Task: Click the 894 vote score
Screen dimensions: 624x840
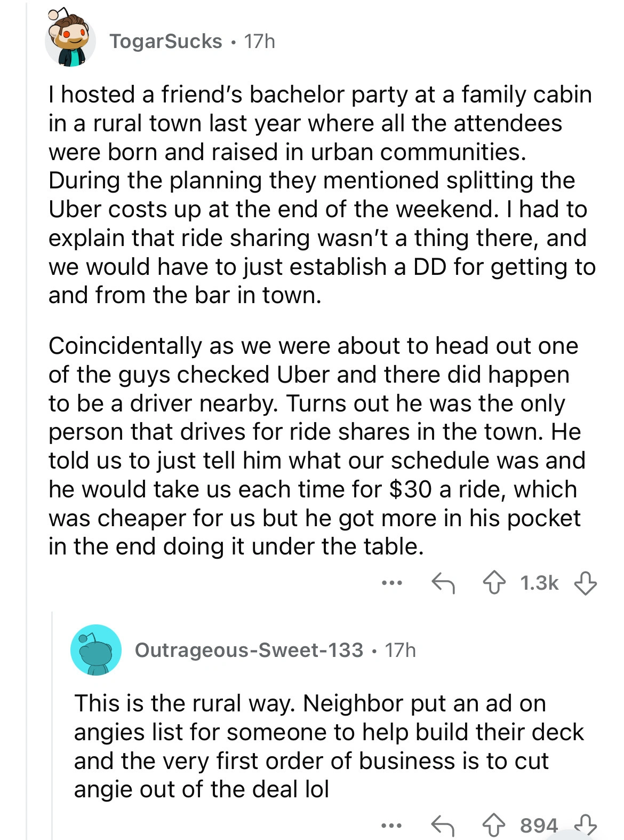Action: (x=539, y=826)
